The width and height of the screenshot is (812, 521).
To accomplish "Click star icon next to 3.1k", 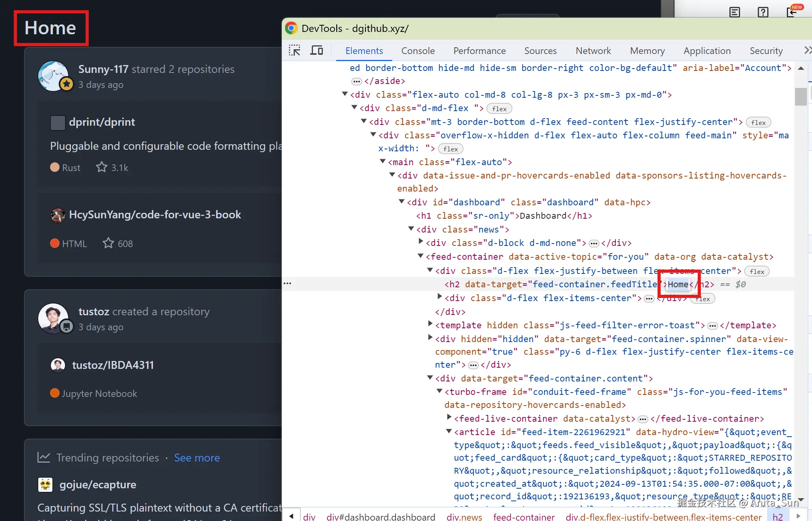I will tap(101, 167).
